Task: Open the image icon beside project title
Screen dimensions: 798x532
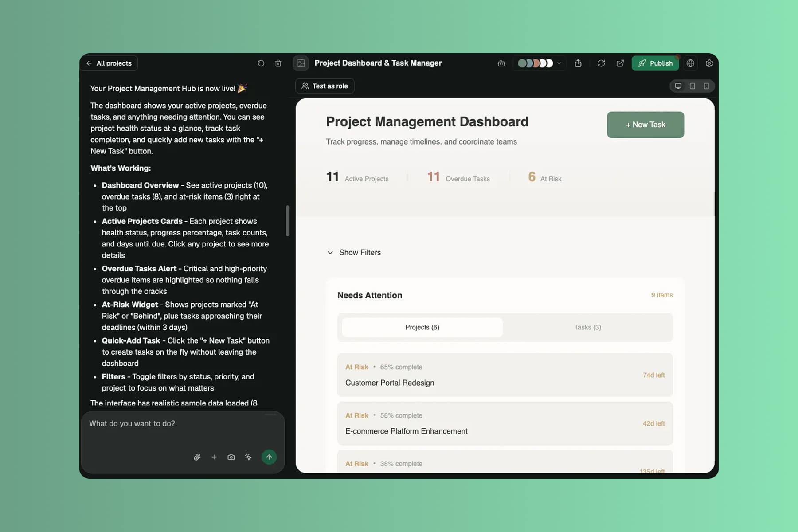Action: [x=301, y=63]
